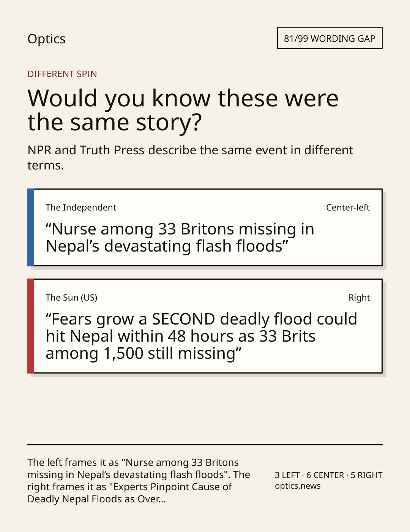Click the 3 LEFT · 6 CENTER · 5 RIGHT count

(329, 475)
